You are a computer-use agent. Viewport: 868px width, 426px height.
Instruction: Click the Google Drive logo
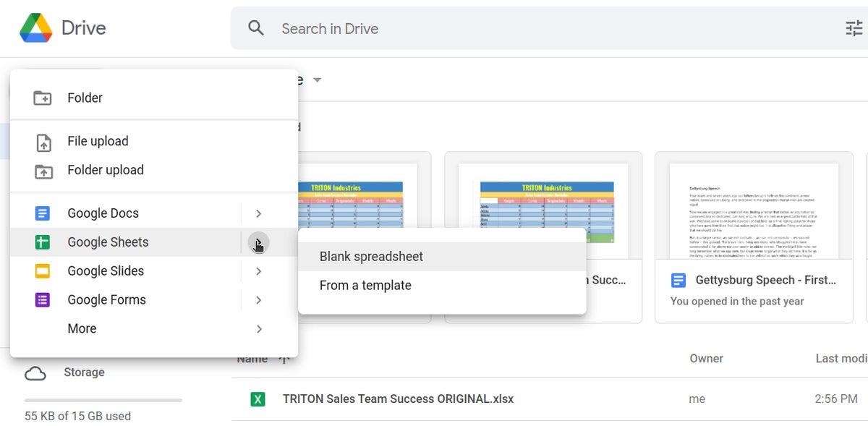click(35, 28)
